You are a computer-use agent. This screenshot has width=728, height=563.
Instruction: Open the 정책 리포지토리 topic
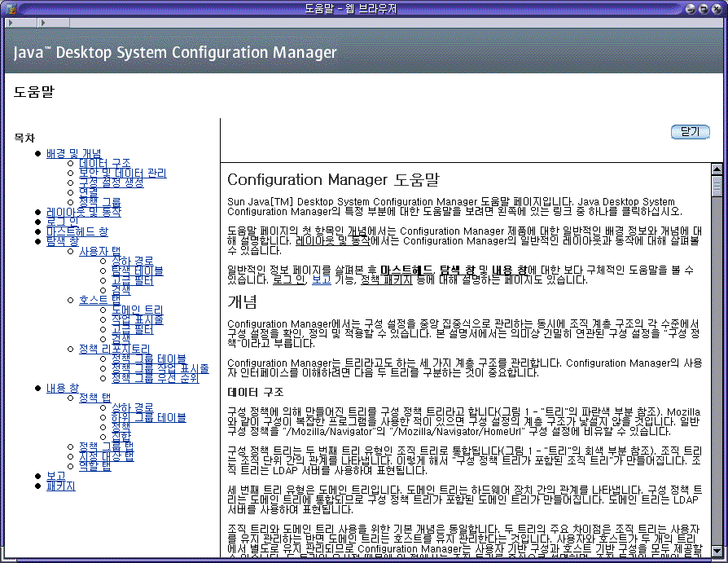[114, 349]
